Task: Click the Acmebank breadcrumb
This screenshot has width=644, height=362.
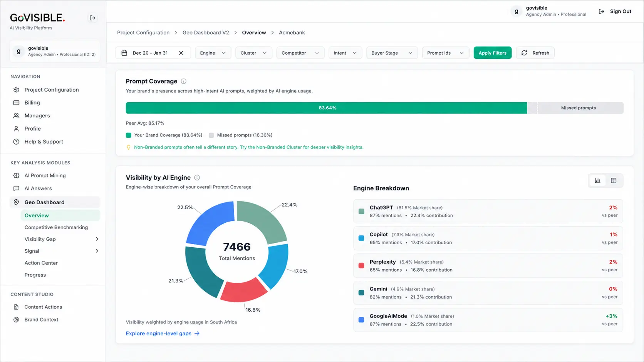Action: (292, 33)
